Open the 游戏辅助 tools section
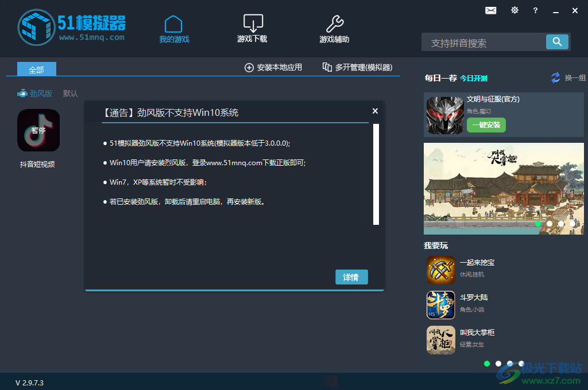The width and height of the screenshot is (588, 390). tap(335, 30)
